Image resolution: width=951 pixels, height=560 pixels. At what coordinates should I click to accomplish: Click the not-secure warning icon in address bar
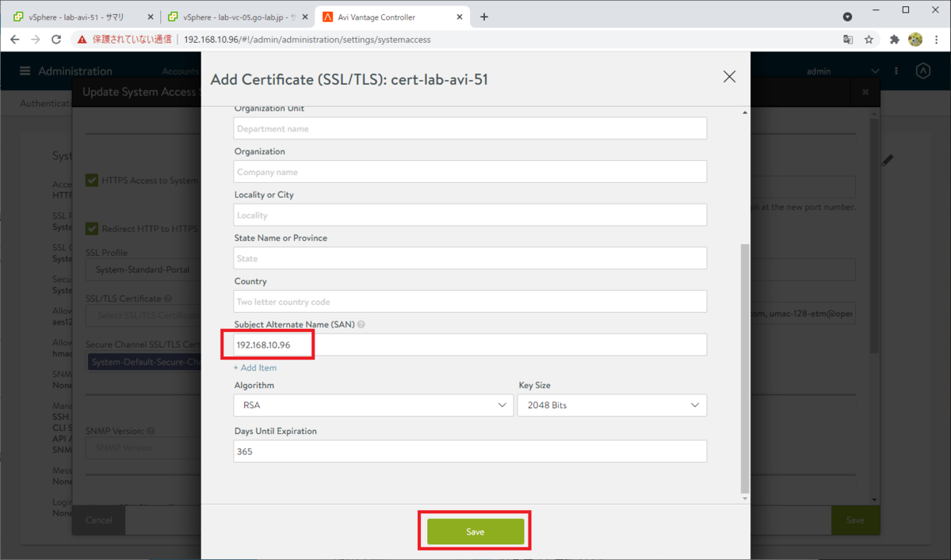tap(82, 39)
